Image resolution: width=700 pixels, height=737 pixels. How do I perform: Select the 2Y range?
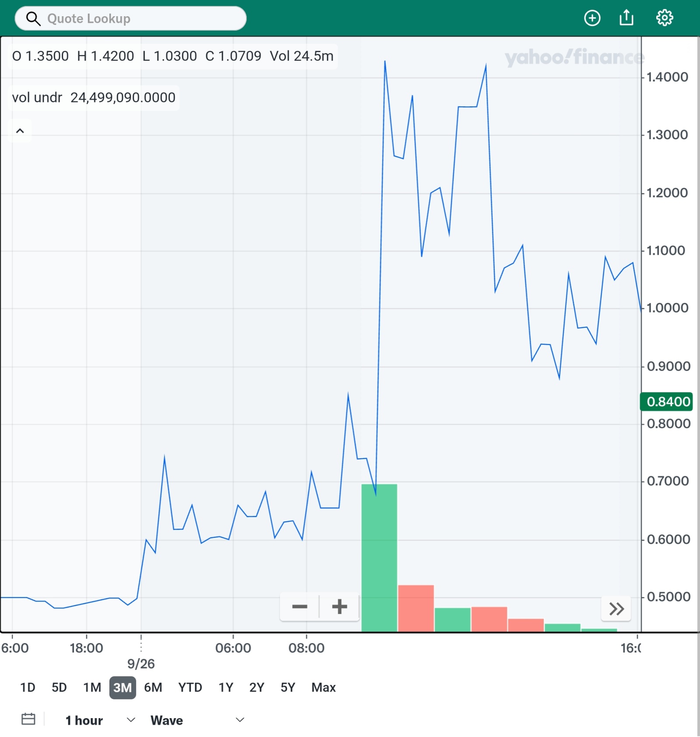point(257,688)
